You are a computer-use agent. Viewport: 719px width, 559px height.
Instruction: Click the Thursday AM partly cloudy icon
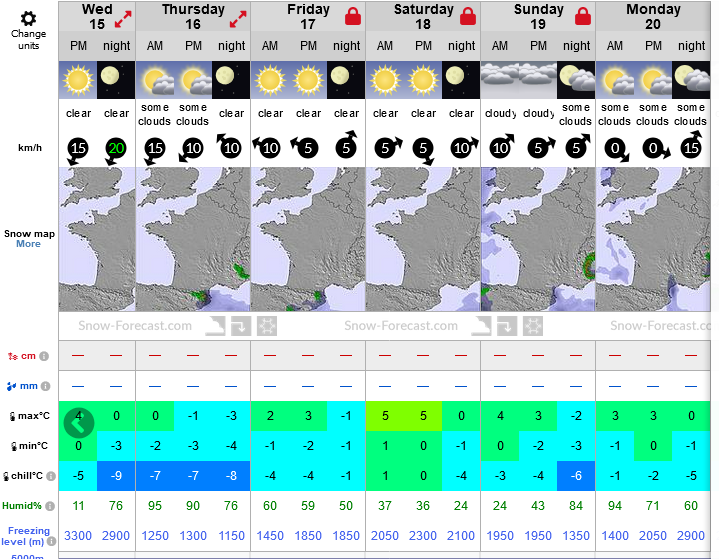(x=155, y=80)
